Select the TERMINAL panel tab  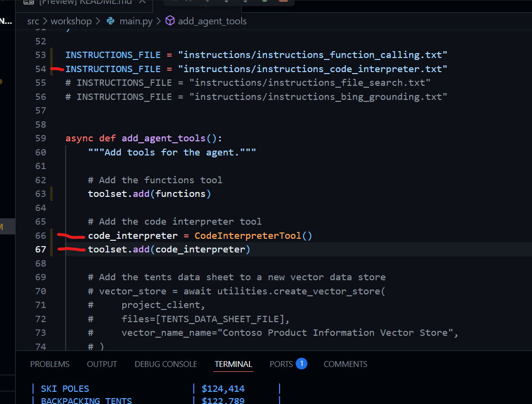[x=233, y=364]
